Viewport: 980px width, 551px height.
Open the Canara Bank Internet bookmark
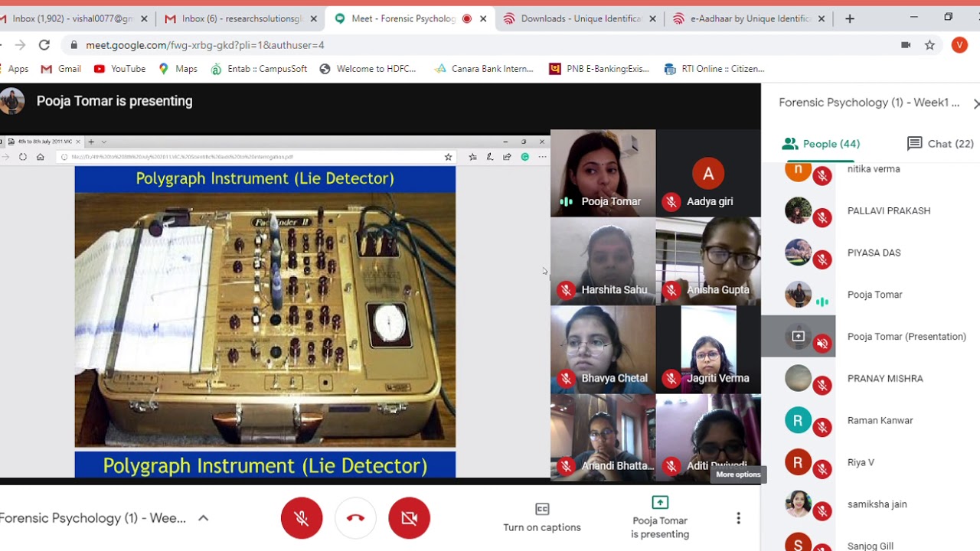[x=483, y=69]
